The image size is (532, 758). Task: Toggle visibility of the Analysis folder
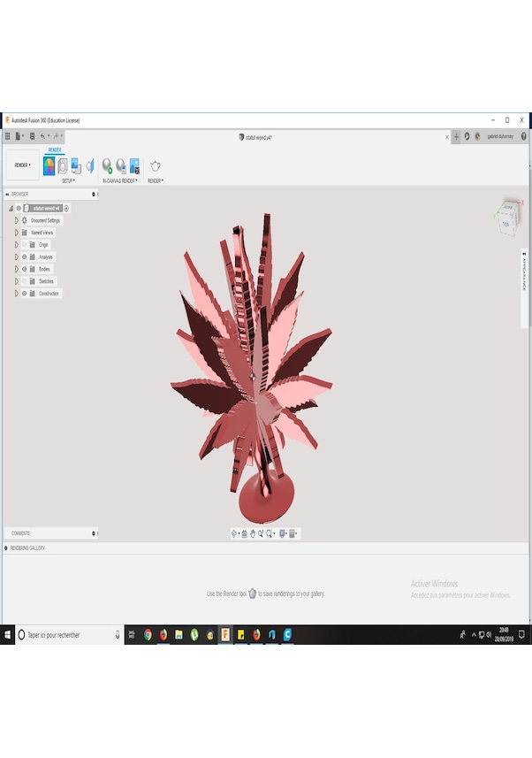click(24, 256)
